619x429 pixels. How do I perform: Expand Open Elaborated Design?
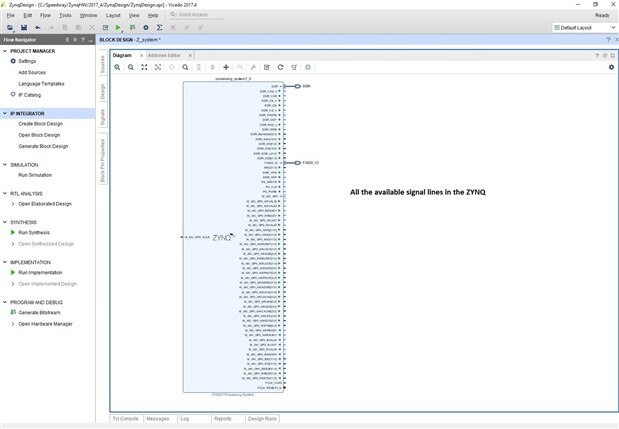13,204
